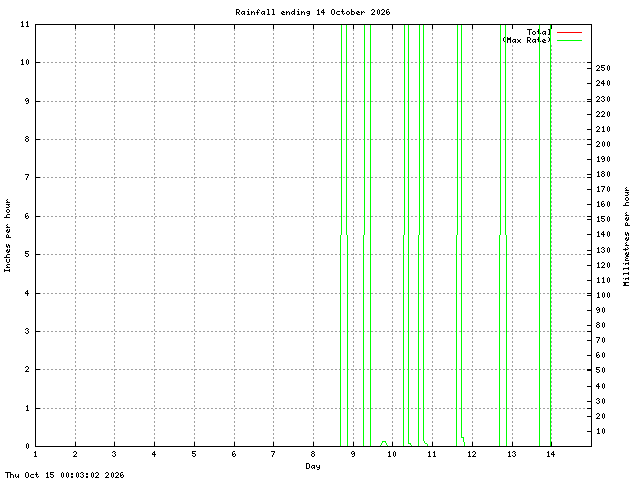The image size is (640, 480).
Task: Click the right-axis value 230
Action: (603, 99)
